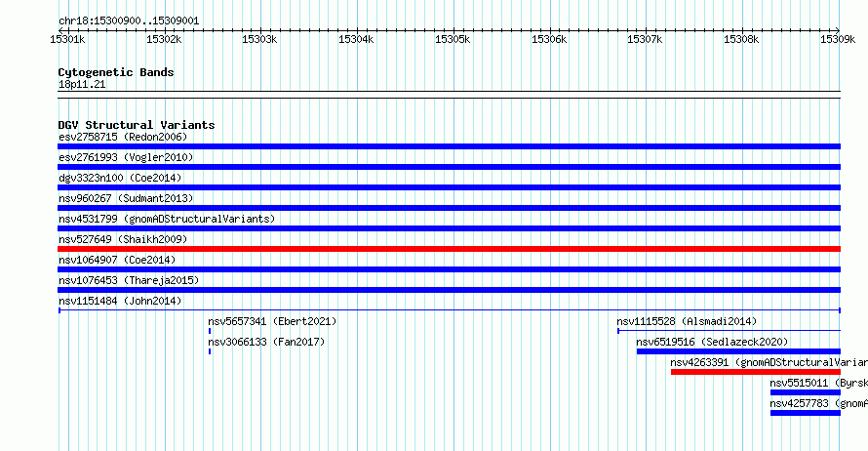Click the 15303k ruler label

coord(259,39)
